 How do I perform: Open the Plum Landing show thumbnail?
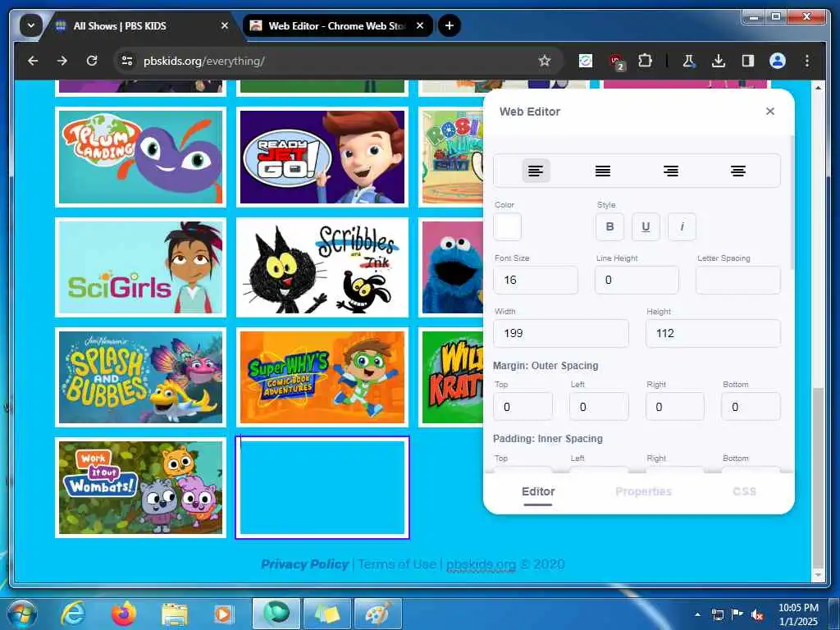(x=140, y=157)
